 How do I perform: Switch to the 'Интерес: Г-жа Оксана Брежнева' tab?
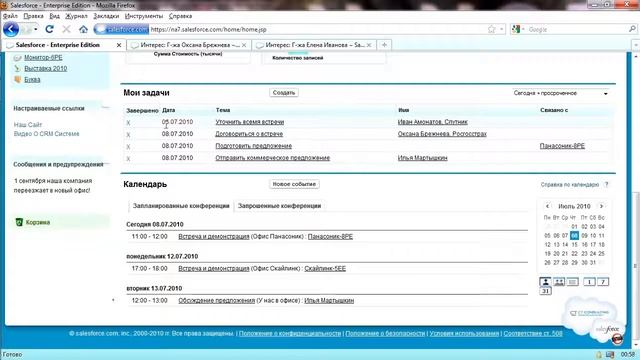(189, 45)
